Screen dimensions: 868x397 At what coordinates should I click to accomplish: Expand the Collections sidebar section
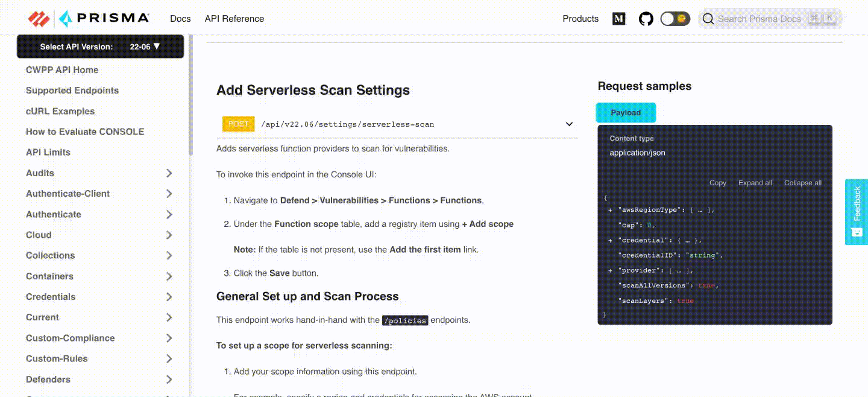[x=100, y=255]
